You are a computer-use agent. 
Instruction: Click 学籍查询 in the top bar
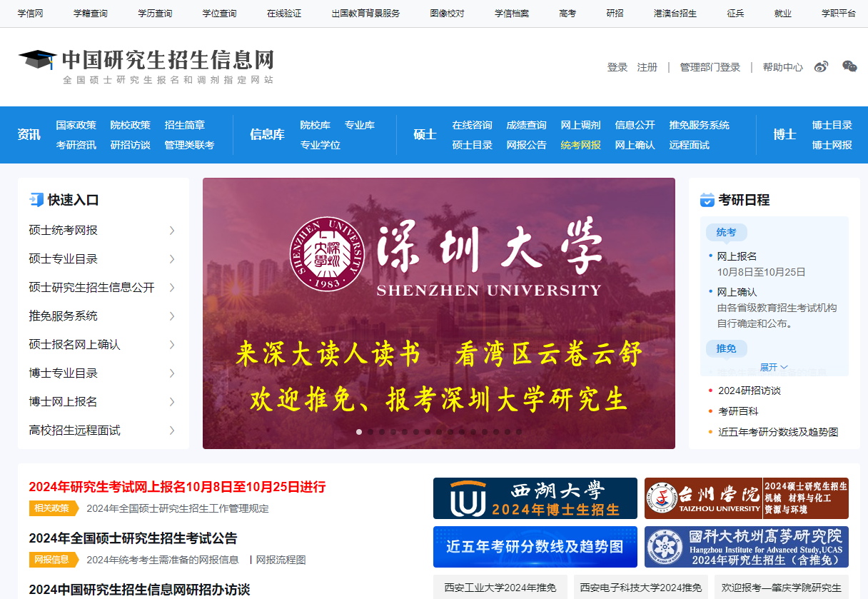[91, 14]
